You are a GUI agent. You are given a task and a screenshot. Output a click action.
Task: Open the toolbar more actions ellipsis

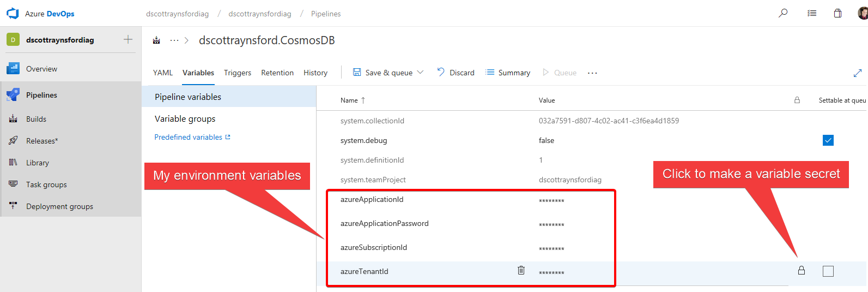pyautogui.click(x=592, y=73)
